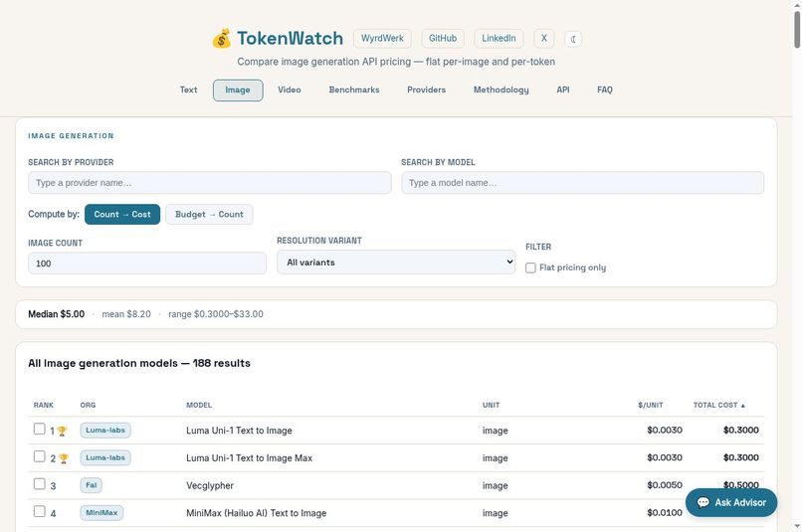
Task: Open the LinkedIn link
Action: tap(499, 39)
